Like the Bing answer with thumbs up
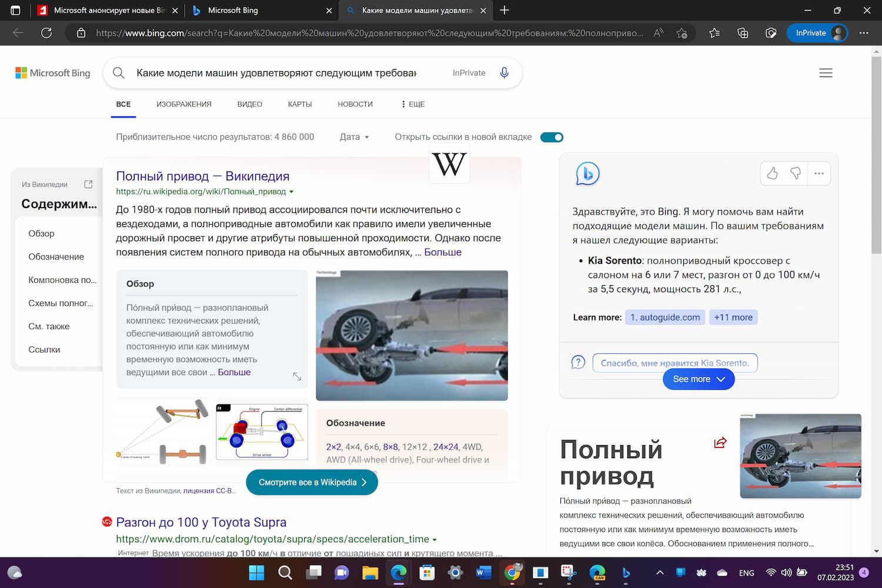This screenshot has height=588, width=882. (772, 173)
